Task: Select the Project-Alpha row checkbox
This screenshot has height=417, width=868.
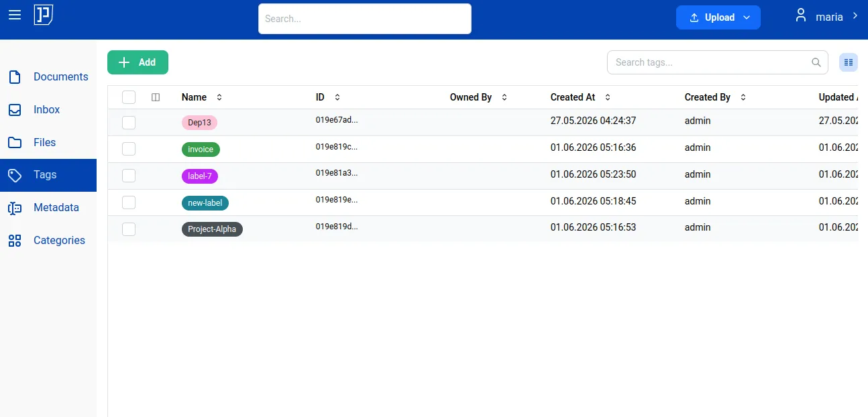Action: click(x=129, y=229)
